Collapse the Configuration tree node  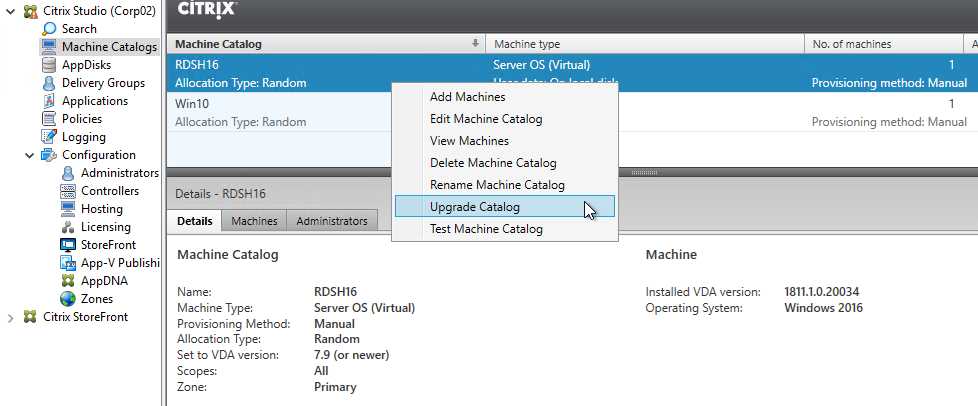(x=29, y=155)
